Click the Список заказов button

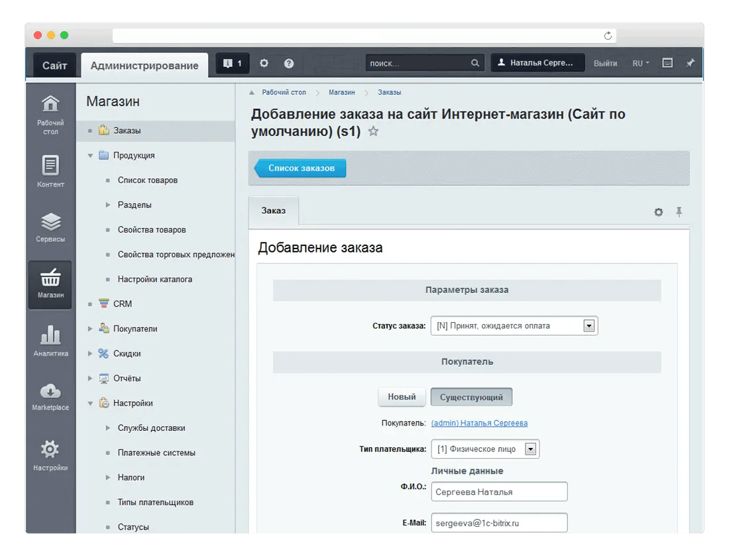(302, 168)
